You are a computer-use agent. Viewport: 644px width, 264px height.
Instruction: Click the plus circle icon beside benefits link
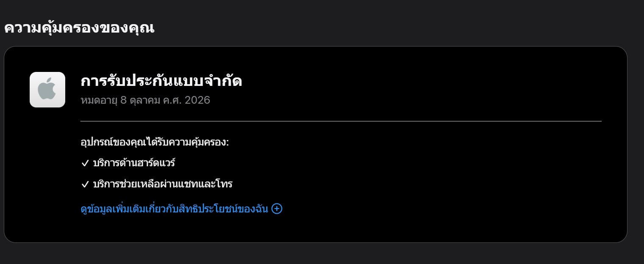coord(277,209)
